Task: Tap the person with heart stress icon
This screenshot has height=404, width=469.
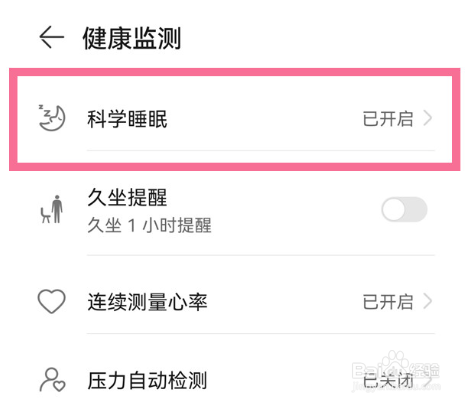Action: [x=52, y=380]
